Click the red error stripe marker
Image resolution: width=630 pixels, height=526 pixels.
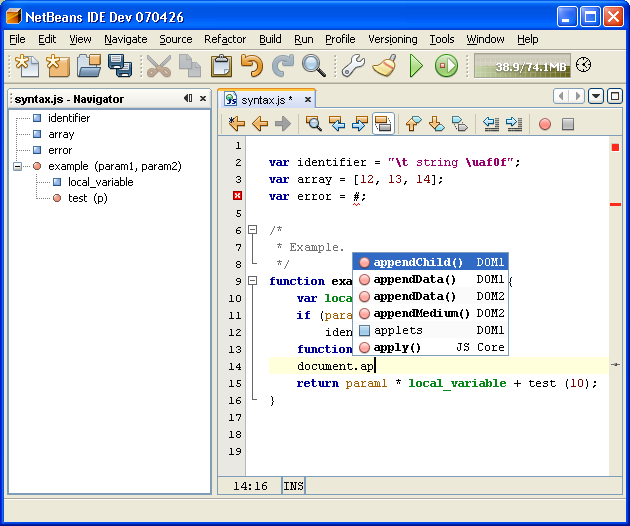tap(615, 205)
